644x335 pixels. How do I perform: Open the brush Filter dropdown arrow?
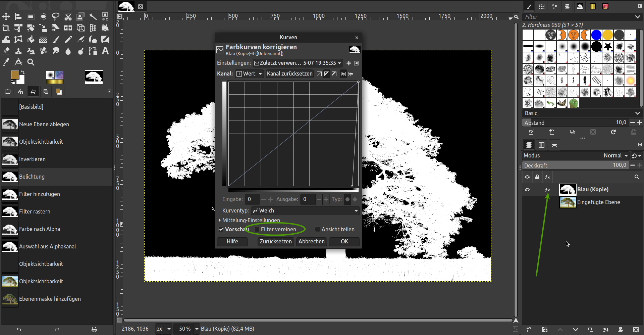(637, 17)
